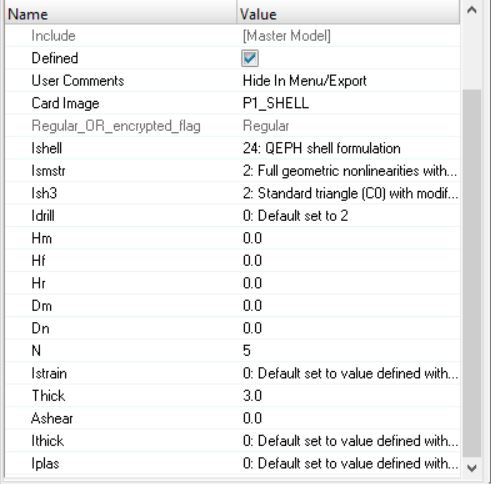Edit the N value 5
The width and height of the screenshot is (491, 484).
[349, 351]
